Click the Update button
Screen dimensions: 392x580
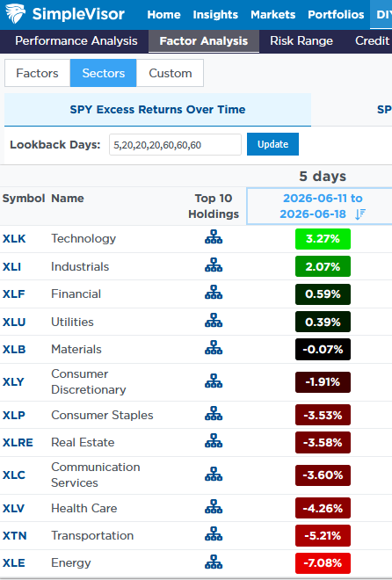click(273, 144)
